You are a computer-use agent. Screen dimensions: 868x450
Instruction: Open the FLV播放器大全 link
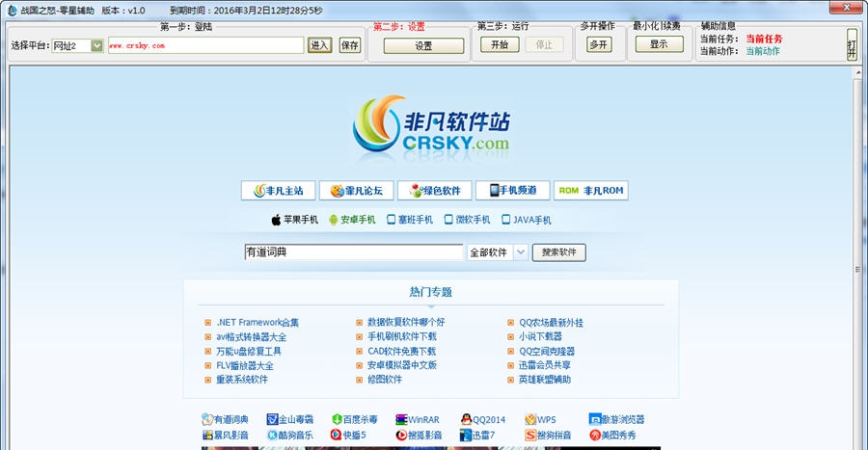pos(245,365)
